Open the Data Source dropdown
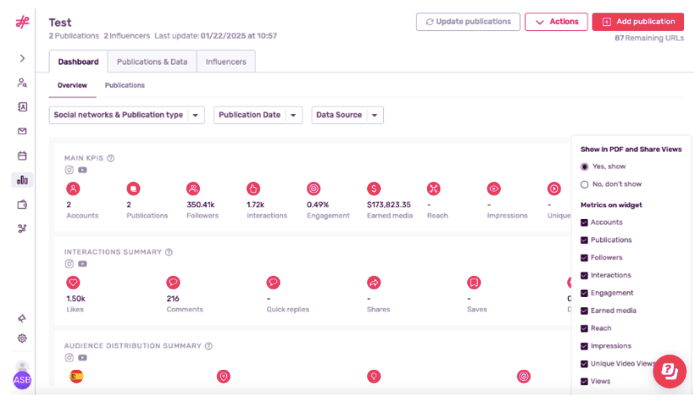This screenshot has width=700, height=401. pos(347,115)
